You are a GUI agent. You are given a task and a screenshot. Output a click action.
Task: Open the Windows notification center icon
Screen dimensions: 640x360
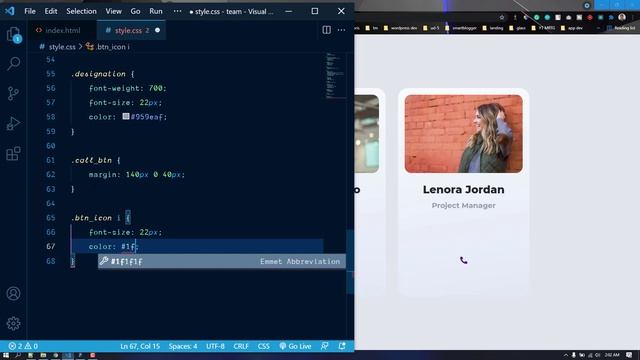[x=629, y=355]
